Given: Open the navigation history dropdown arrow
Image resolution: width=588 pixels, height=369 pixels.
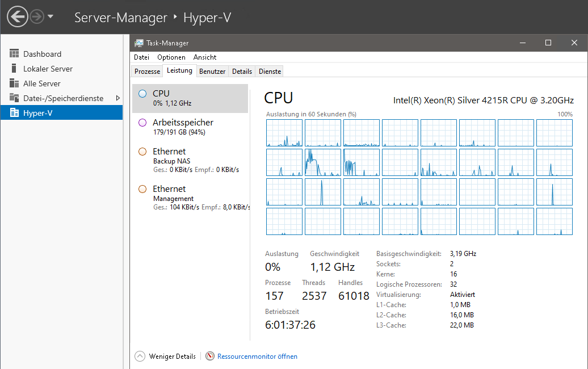Looking at the screenshot, I should click(x=51, y=16).
